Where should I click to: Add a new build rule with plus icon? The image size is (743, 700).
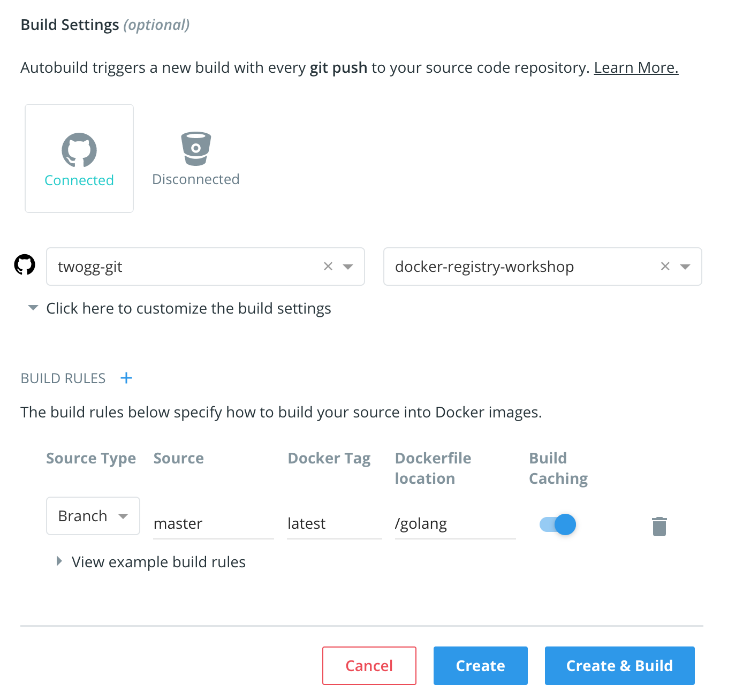point(126,378)
